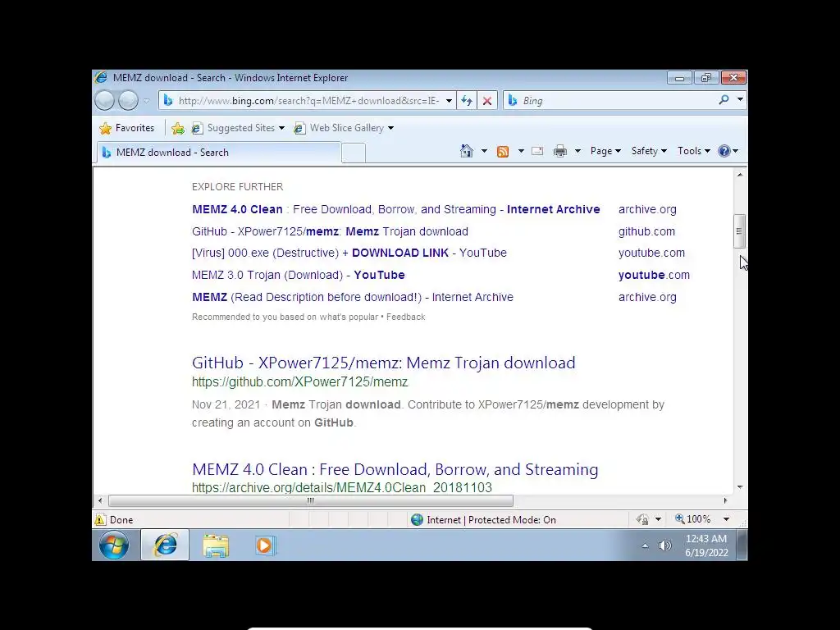Click the Print icon
Screen dimensions: 840x630
tap(559, 151)
